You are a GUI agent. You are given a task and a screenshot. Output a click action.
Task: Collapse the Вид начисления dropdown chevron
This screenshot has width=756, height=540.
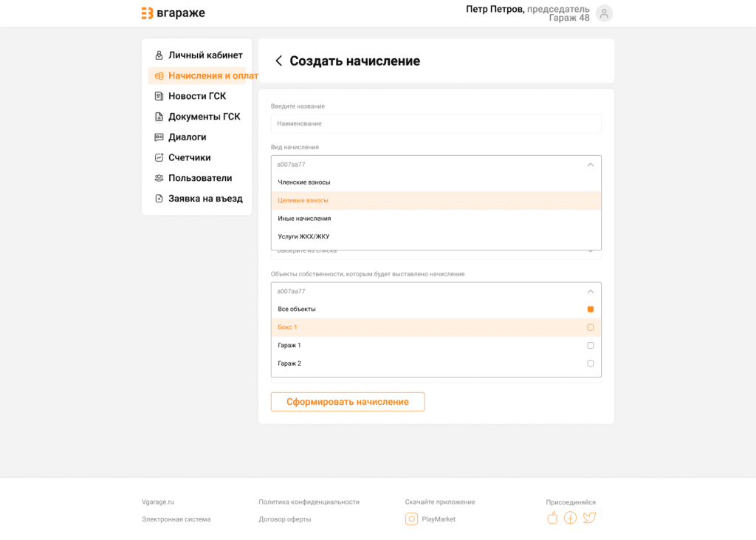click(590, 165)
